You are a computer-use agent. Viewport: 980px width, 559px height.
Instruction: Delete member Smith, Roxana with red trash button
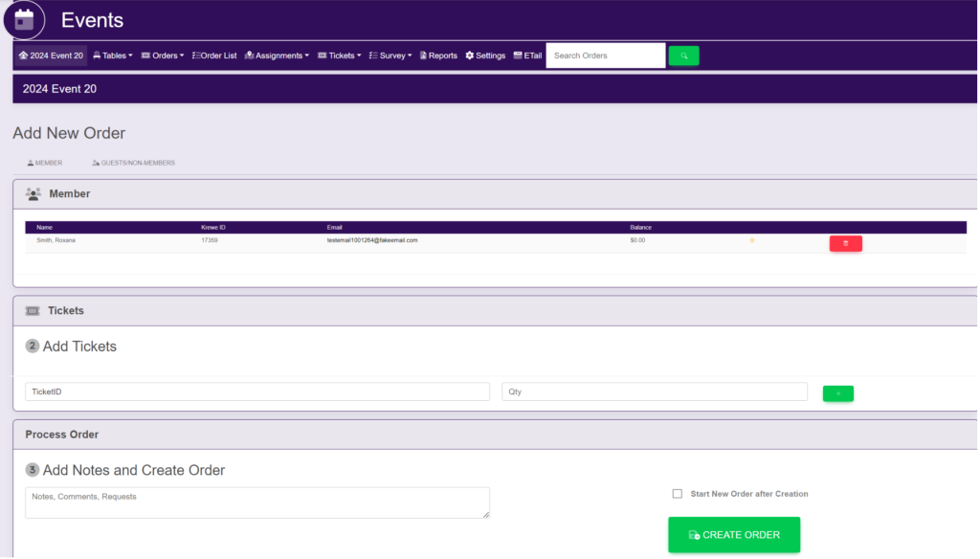[x=845, y=244]
